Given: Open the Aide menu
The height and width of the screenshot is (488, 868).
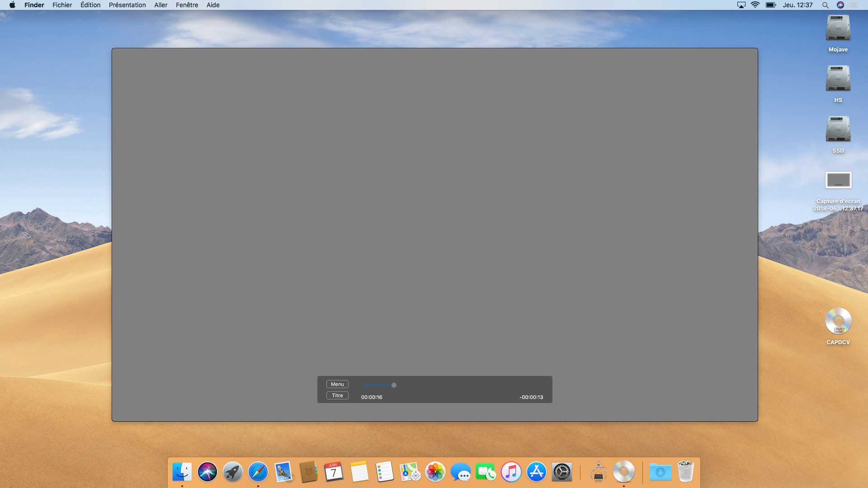Looking at the screenshot, I should tap(213, 5).
